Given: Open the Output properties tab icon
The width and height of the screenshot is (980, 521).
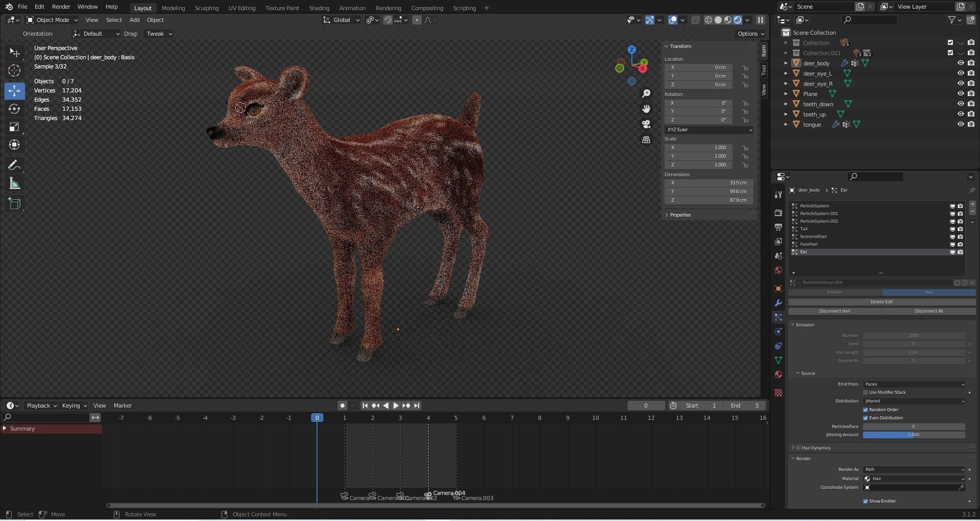Looking at the screenshot, I should 778,227.
